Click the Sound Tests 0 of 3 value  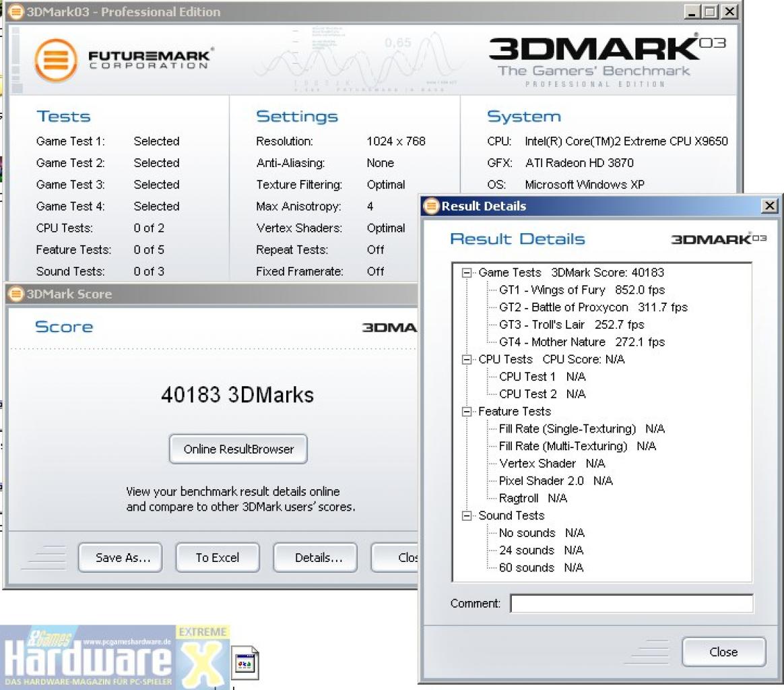[148, 271]
